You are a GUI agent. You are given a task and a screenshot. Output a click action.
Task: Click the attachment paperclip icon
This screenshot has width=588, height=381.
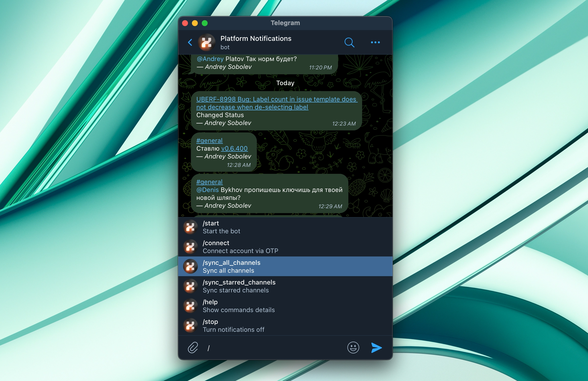click(193, 348)
